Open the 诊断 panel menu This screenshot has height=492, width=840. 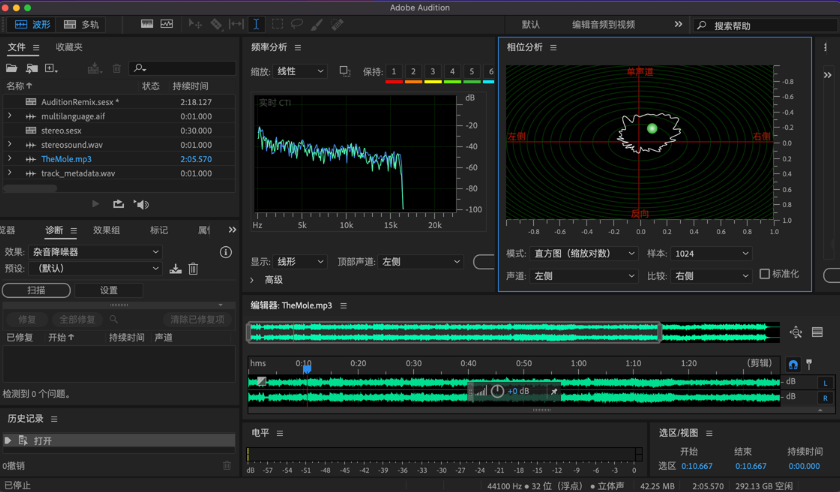coord(73,230)
